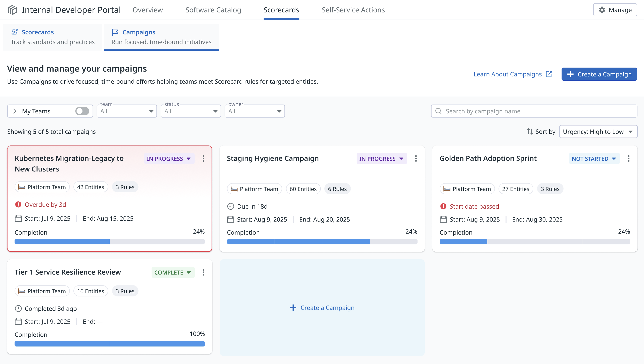Open the team filter dropdown

(127, 111)
